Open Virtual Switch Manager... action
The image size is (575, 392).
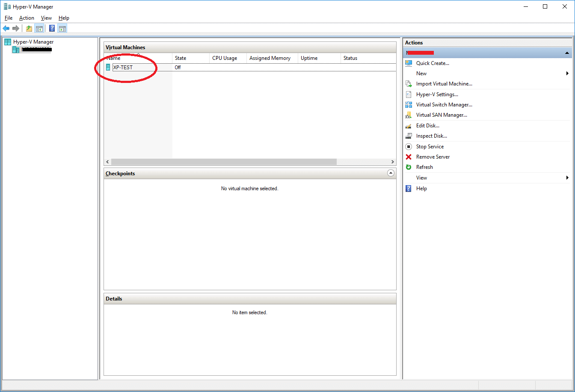[x=444, y=105]
